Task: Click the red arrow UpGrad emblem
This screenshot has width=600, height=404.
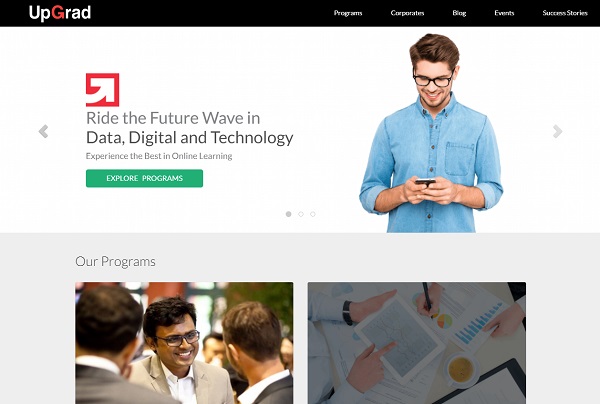Action: click(103, 90)
